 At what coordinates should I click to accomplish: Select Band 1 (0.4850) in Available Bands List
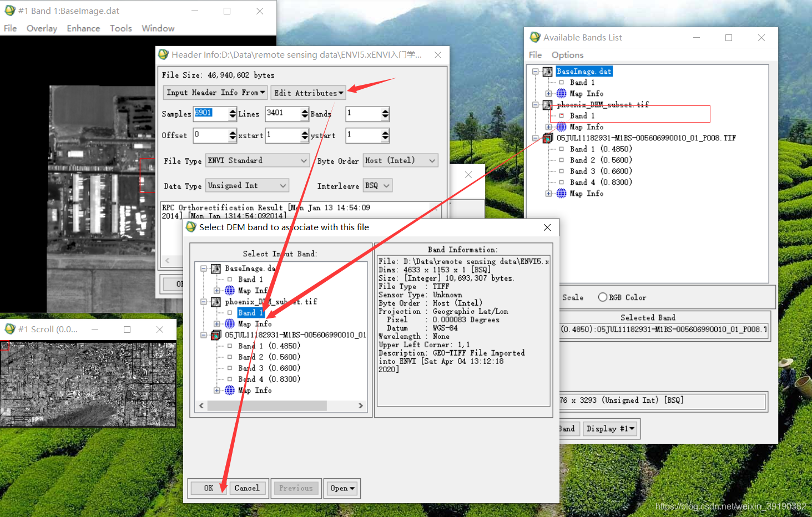(601, 149)
